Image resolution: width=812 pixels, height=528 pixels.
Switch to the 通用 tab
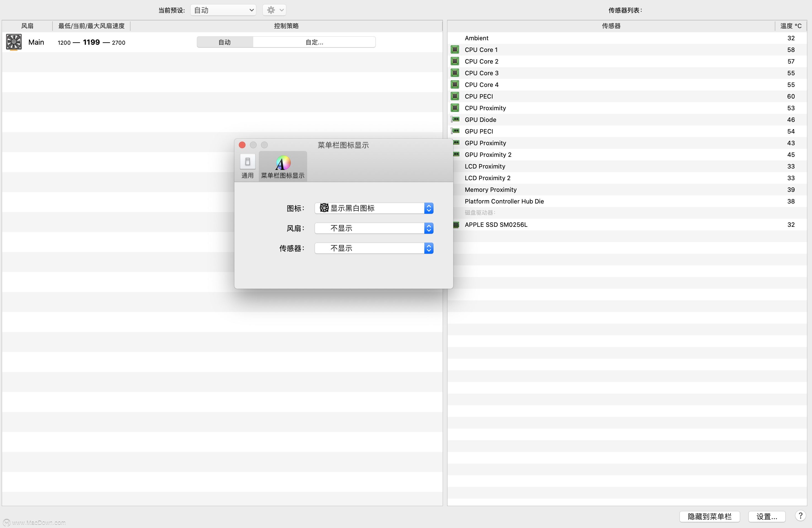(247, 166)
